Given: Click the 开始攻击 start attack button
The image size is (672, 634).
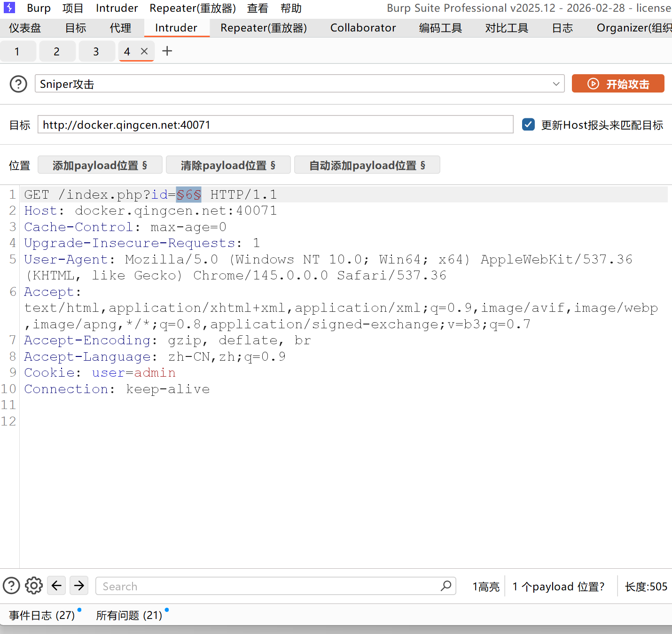Looking at the screenshot, I should [618, 84].
